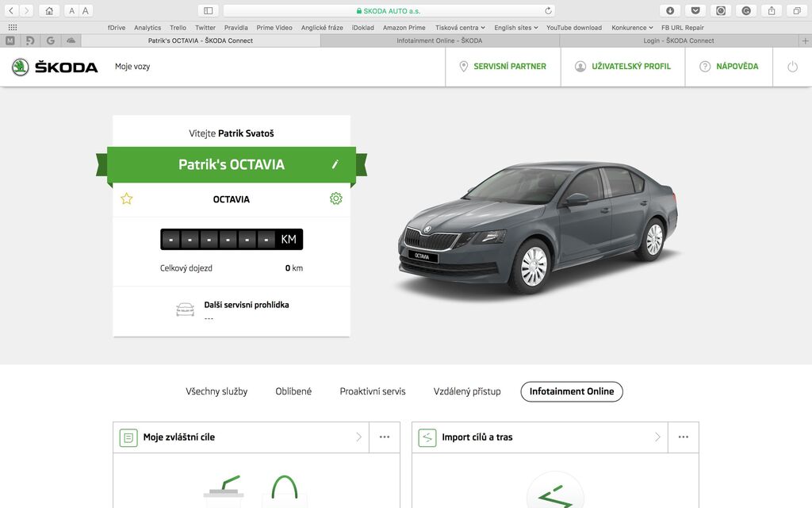Open the Import cílů a tras ellipsis menu

click(x=684, y=437)
